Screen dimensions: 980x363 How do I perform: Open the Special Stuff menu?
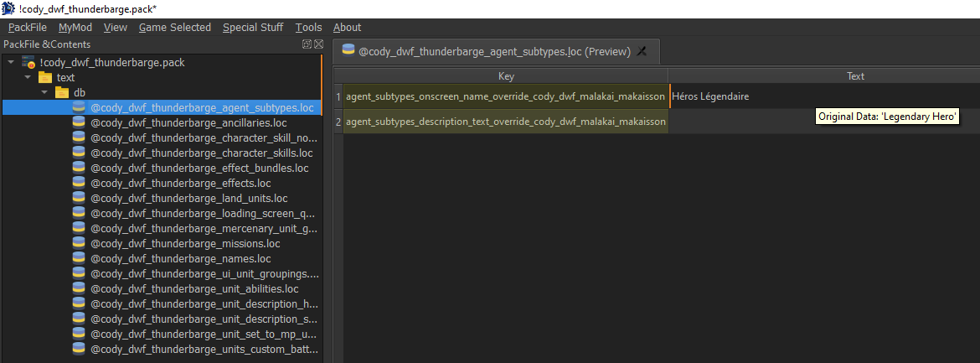(x=253, y=28)
